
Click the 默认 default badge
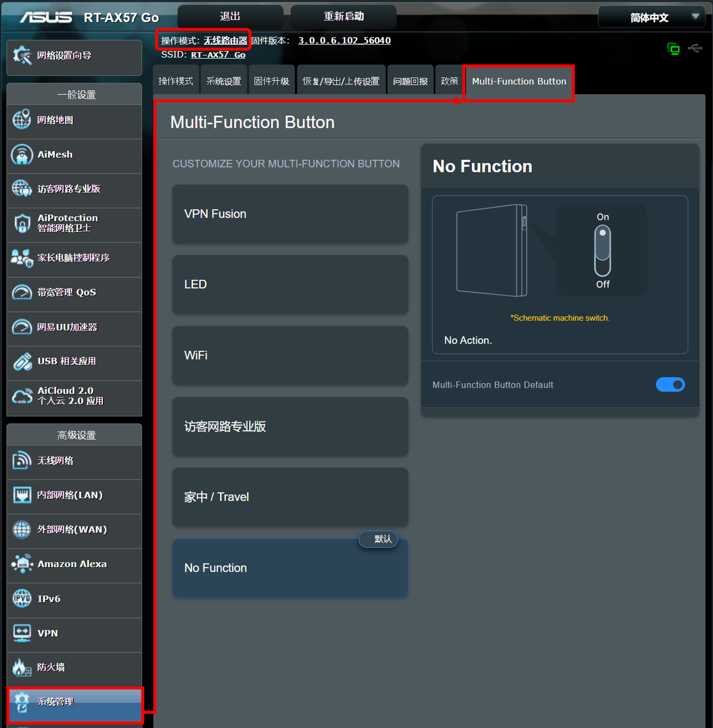point(378,539)
